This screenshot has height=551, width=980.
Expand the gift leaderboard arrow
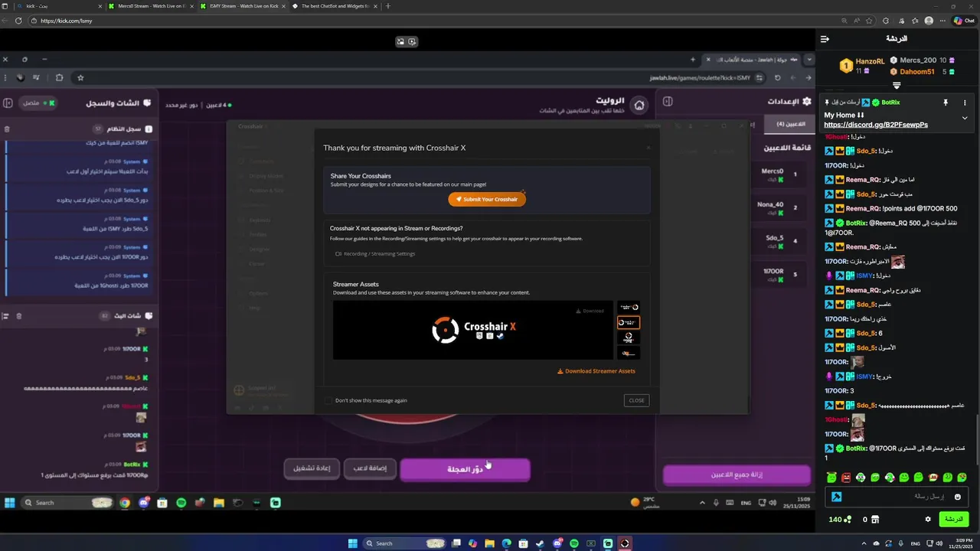(x=897, y=85)
